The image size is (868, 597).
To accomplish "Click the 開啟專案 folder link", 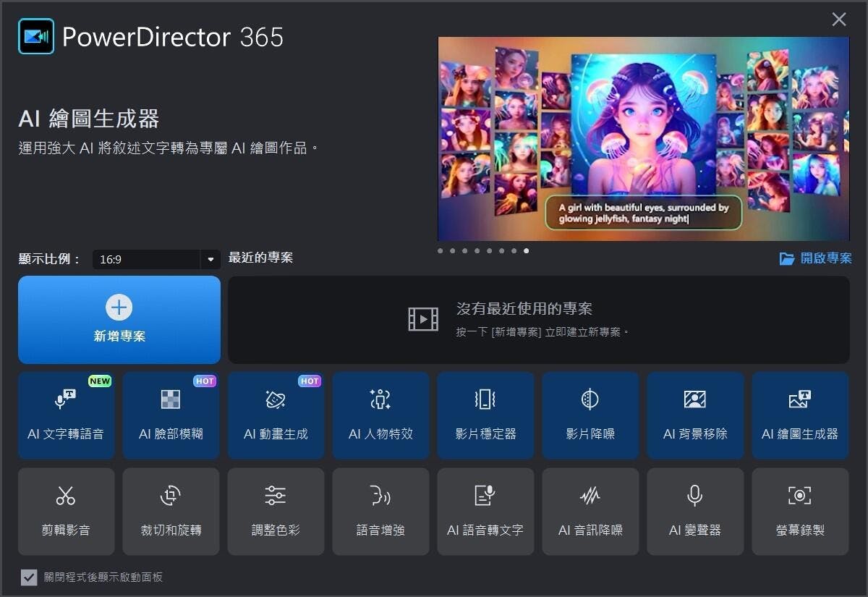I will [815, 258].
